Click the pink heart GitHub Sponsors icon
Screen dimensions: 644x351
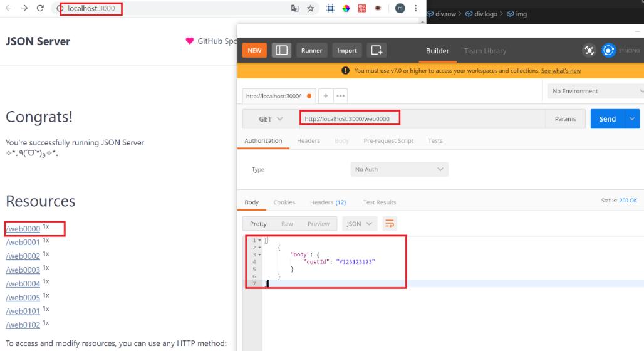pos(189,41)
